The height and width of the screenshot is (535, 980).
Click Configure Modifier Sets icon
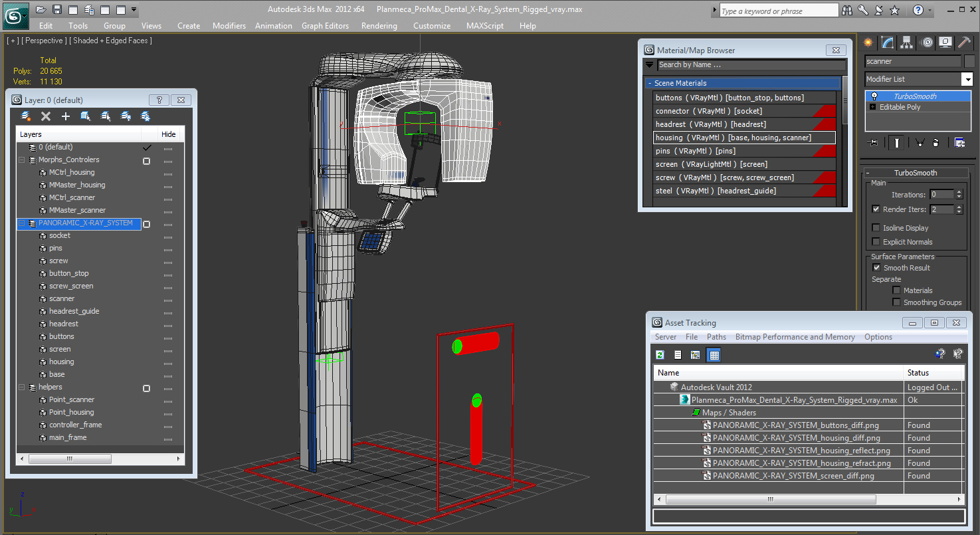click(959, 142)
